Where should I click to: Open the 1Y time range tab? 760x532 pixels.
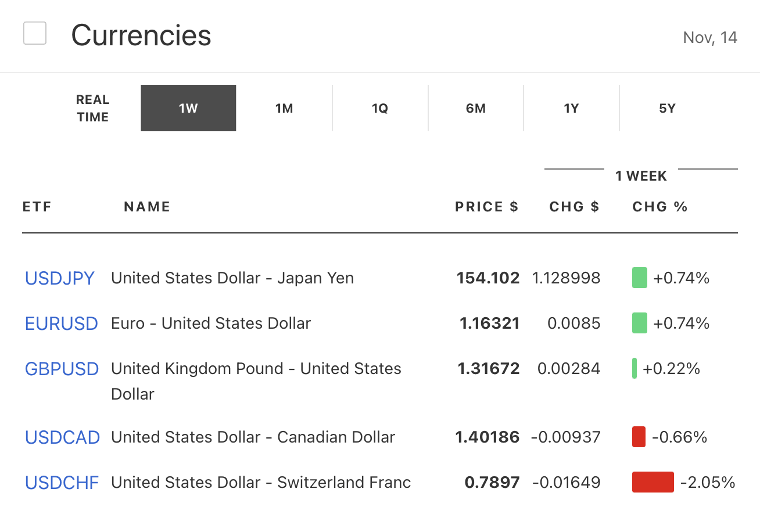click(x=571, y=109)
